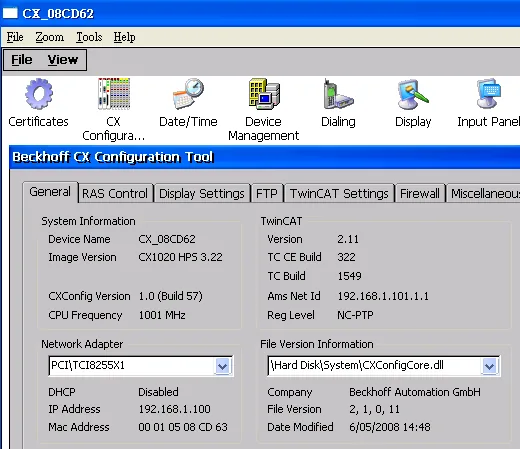Screen dimensions: 520x449
Task: Click the date modified 6/05/2008 14:48
Action: [x=390, y=427]
